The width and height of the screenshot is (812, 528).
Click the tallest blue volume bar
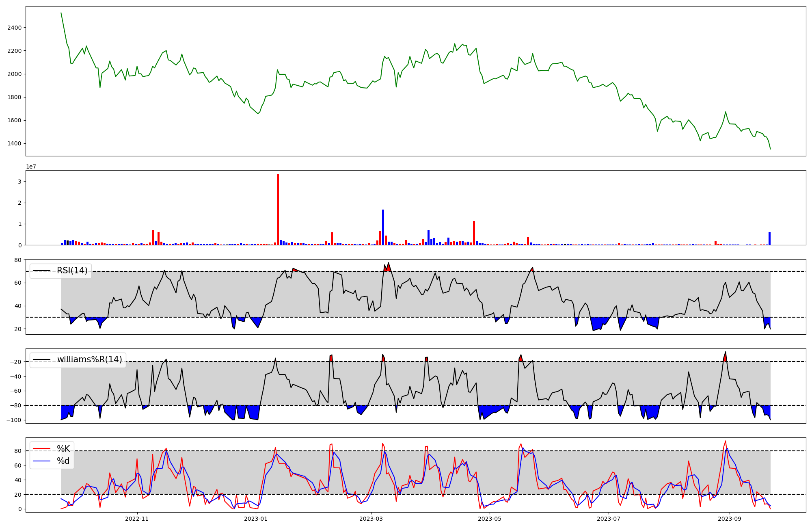[x=383, y=227]
